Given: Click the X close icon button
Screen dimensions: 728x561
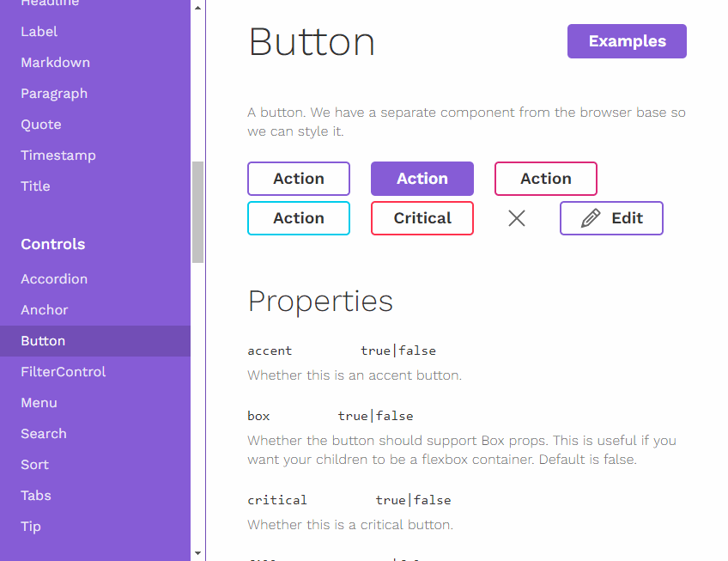Looking at the screenshot, I should click(x=516, y=218).
